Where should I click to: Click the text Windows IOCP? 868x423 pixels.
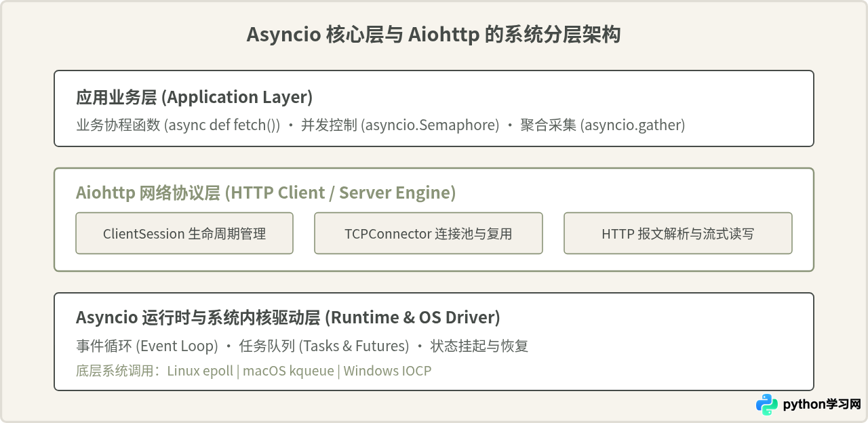387,371
